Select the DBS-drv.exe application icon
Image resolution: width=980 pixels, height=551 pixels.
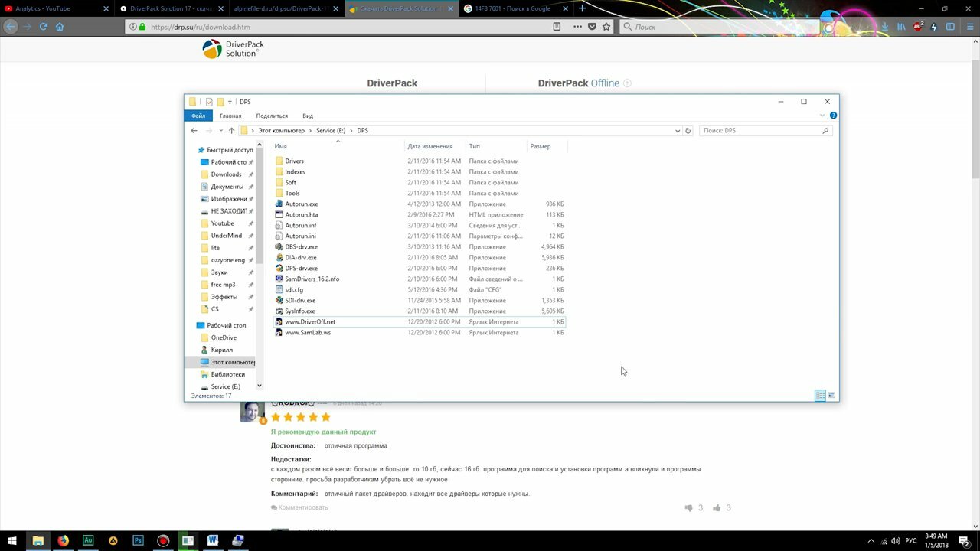pyautogui.click(x=279, y=247)
